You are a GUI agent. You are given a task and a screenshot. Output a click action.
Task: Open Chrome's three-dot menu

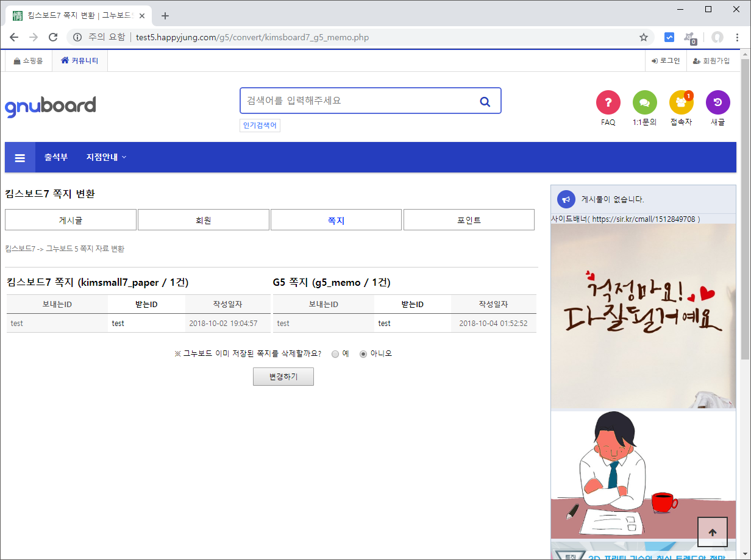tap(738, 37)
